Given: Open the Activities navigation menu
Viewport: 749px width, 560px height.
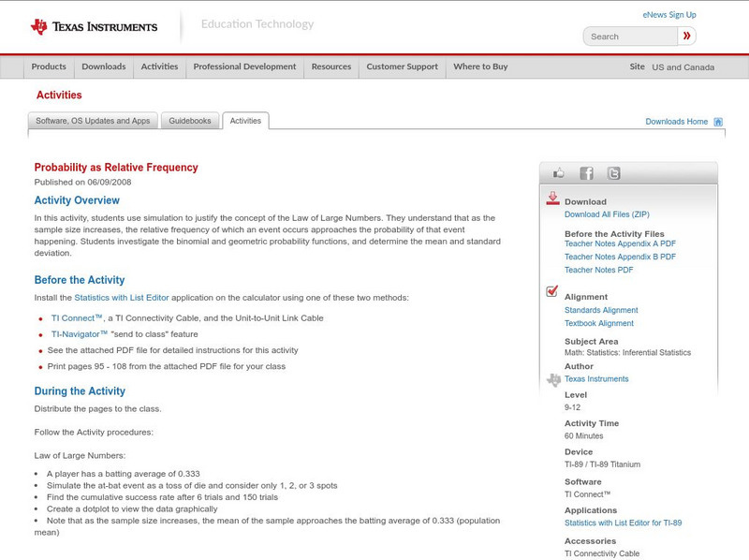Looking at the screenshot, I should (159, 66).
